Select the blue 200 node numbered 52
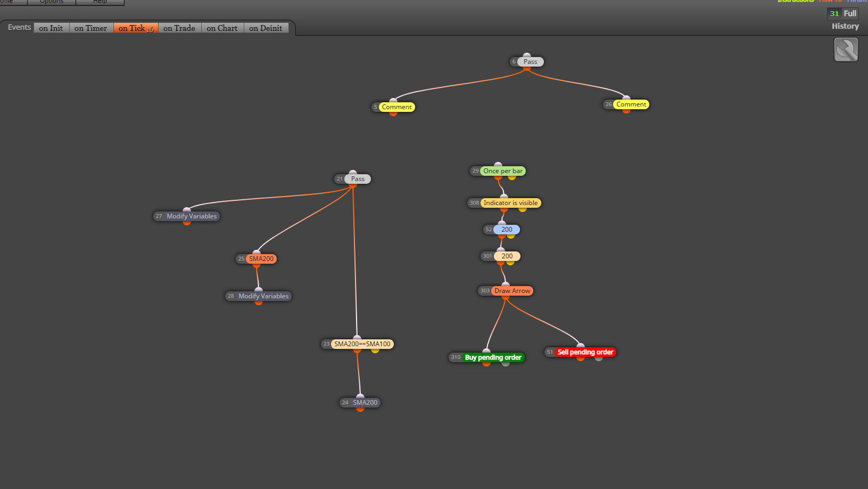868x489 pixels. coord(507,230)
